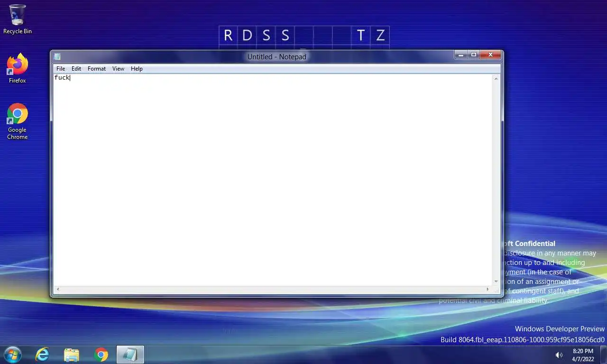Click the horizontal scrollbar right arrow
607x364 pixels.
487,289
